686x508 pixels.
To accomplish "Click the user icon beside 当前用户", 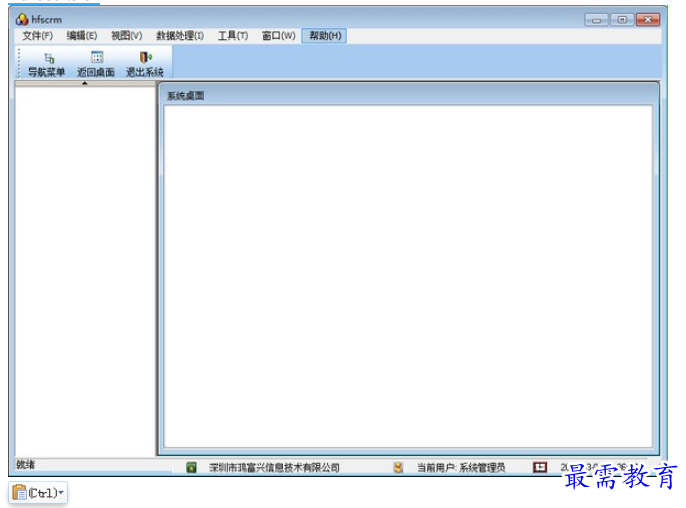I will 398,467.
